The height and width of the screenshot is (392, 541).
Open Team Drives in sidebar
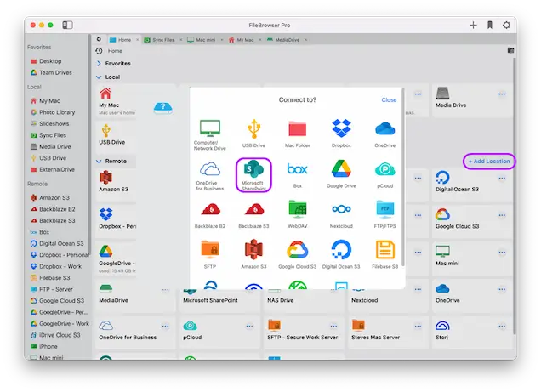pos(51,72)
